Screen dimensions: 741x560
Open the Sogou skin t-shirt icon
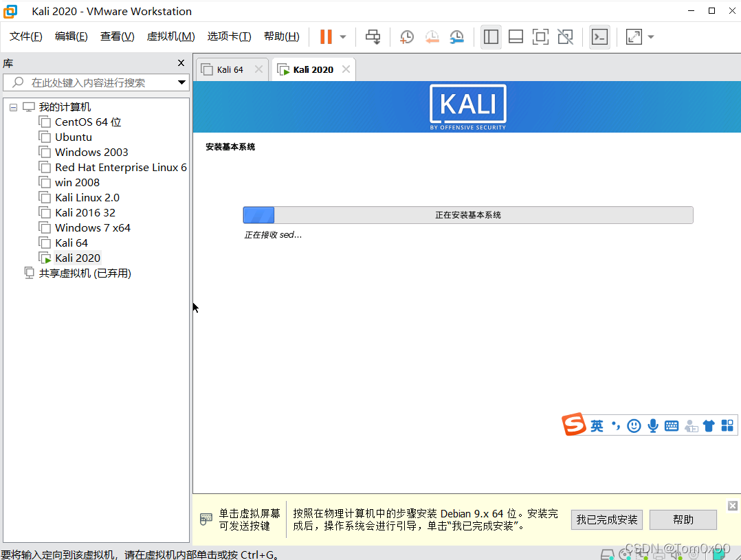coord(709,426)
